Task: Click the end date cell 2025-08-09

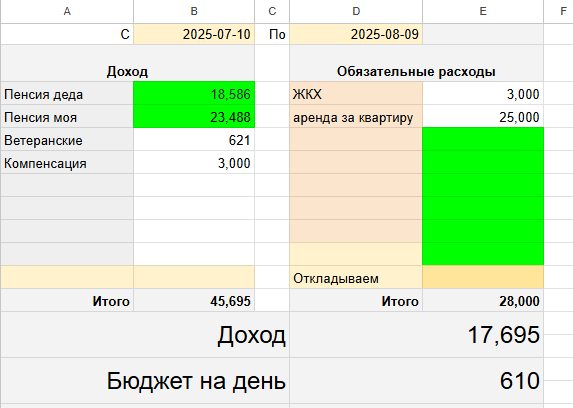Action: pyautogui.click(x=356, y=34)
